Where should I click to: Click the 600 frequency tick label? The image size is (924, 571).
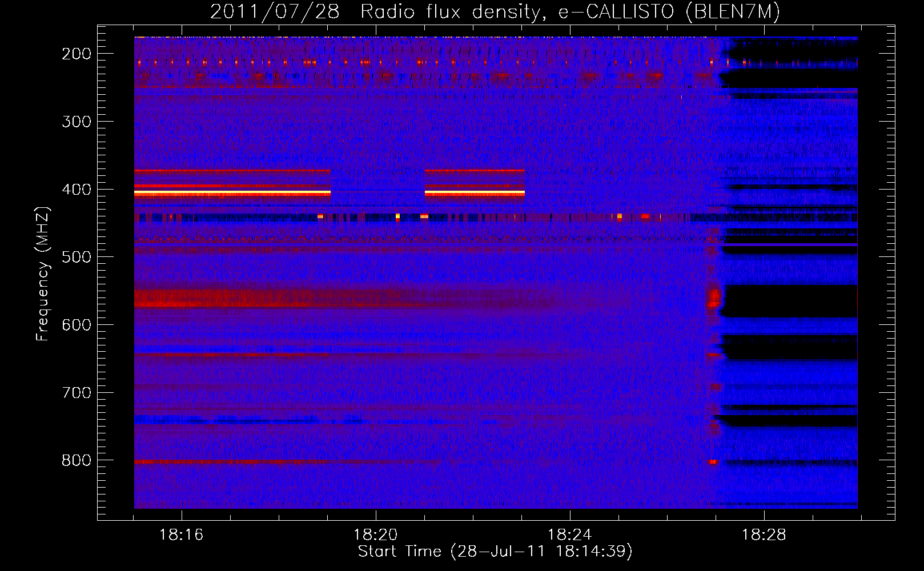pos(77,325)
